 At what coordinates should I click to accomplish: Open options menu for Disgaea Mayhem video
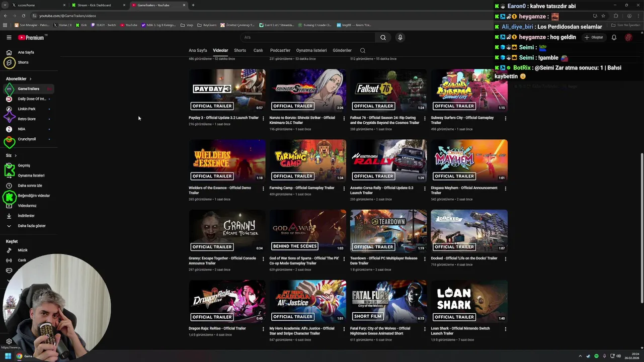[x=505, y=189]
